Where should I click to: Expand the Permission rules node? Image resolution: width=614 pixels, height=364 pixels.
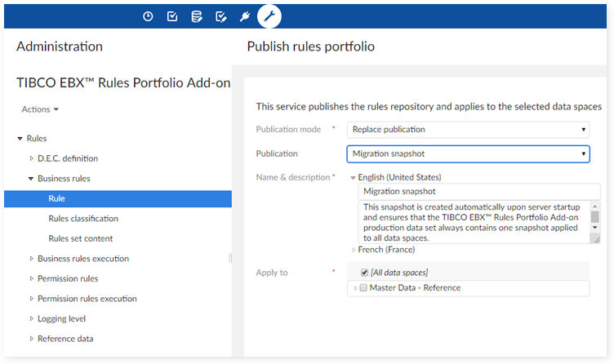click(x=32, y=278)
